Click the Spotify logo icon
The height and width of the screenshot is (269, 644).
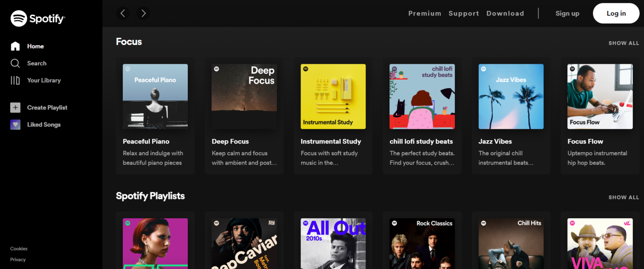click(x=18, y=18)
